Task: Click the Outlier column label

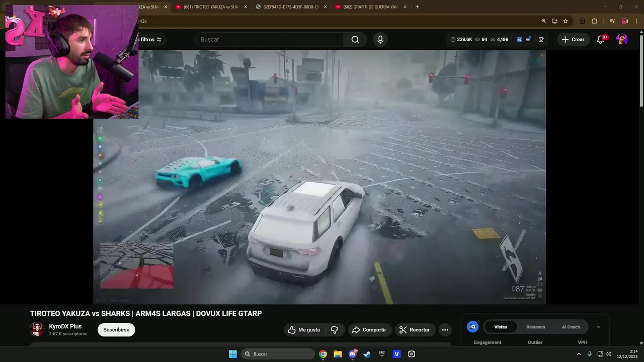Action: (535, 342)
